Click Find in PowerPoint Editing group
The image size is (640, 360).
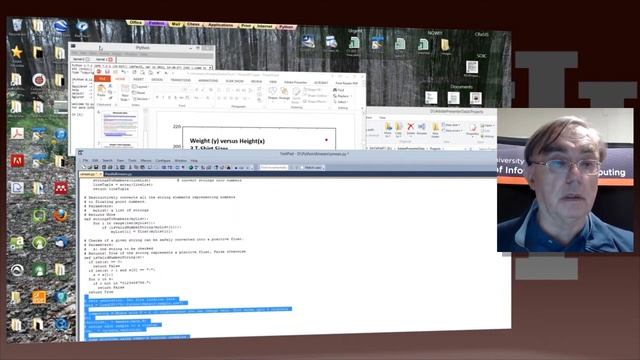pos(339,90)
